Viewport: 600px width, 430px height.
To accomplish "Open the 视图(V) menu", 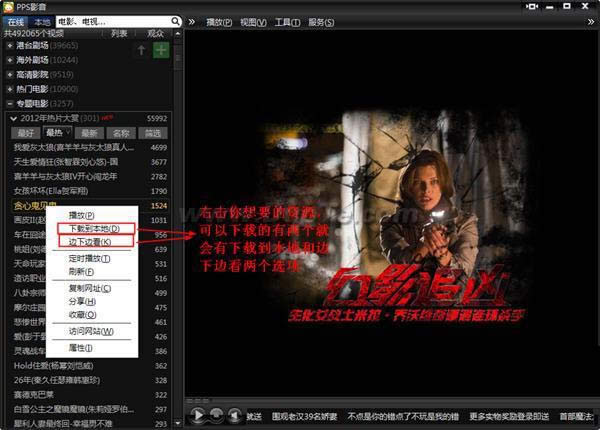I will (253, 22).
